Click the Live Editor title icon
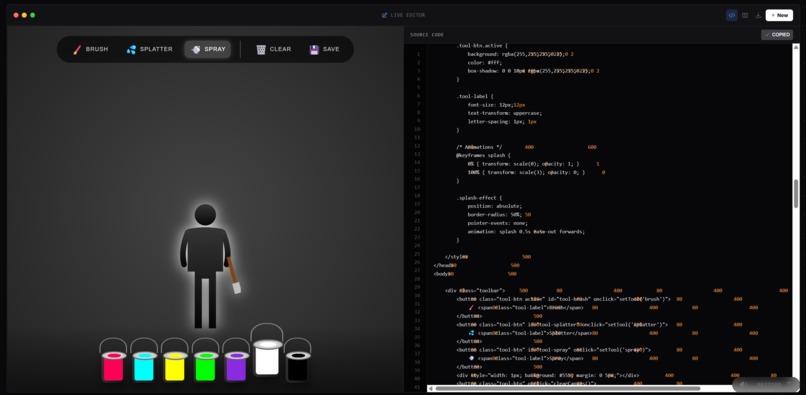Image resolution: width=806 pixels, height=395 pixels. click(384, 15)
